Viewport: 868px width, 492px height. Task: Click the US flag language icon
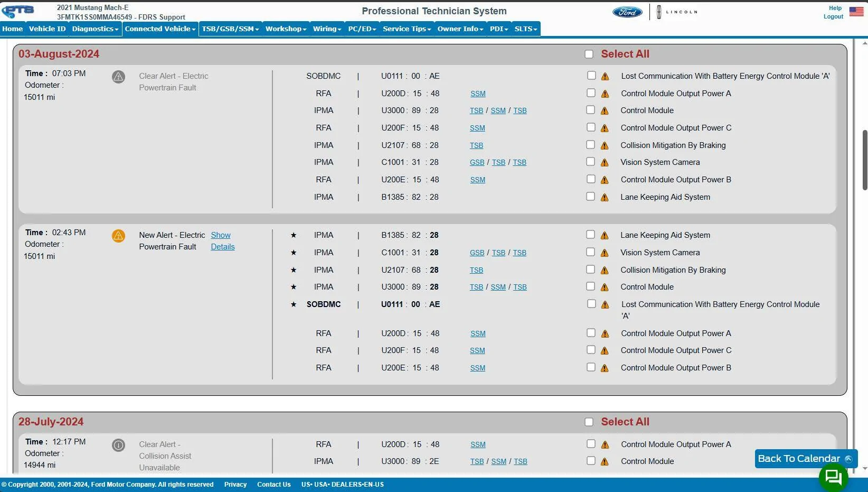click(x=856, y=11)
